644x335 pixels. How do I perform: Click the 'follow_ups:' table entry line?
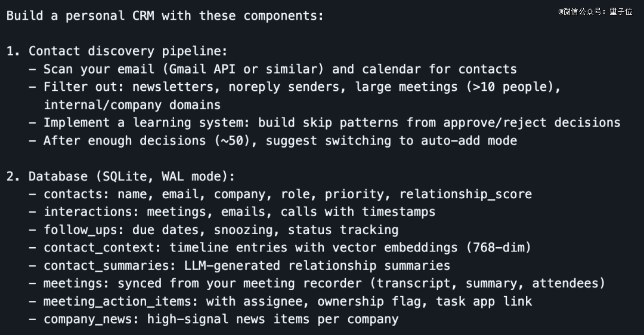coord(221,230)
